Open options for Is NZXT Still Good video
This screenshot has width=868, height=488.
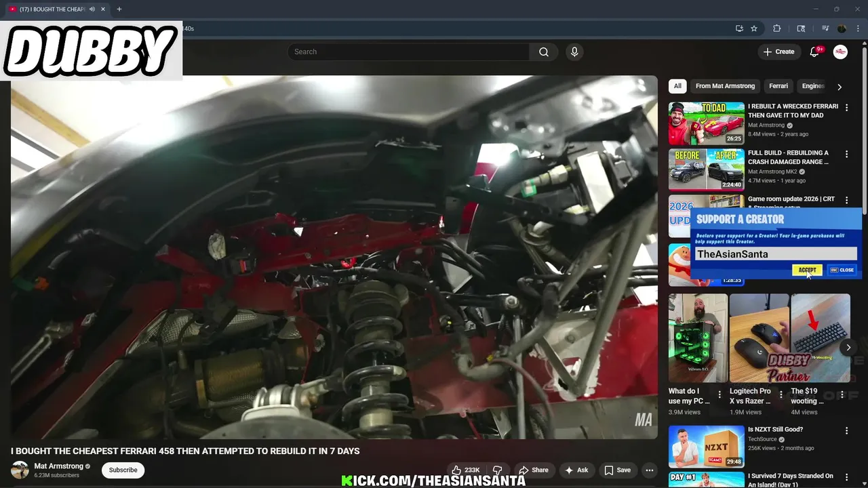tap(846, 431)
